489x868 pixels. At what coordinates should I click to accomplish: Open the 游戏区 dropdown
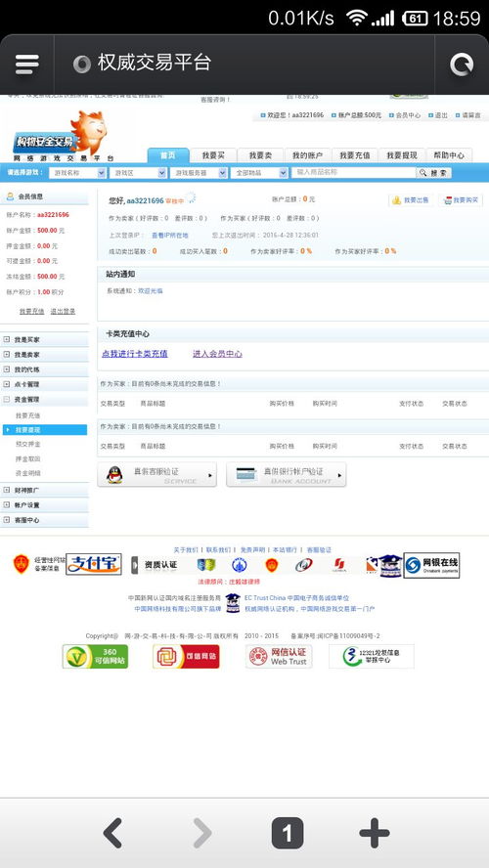click(138, 173)
